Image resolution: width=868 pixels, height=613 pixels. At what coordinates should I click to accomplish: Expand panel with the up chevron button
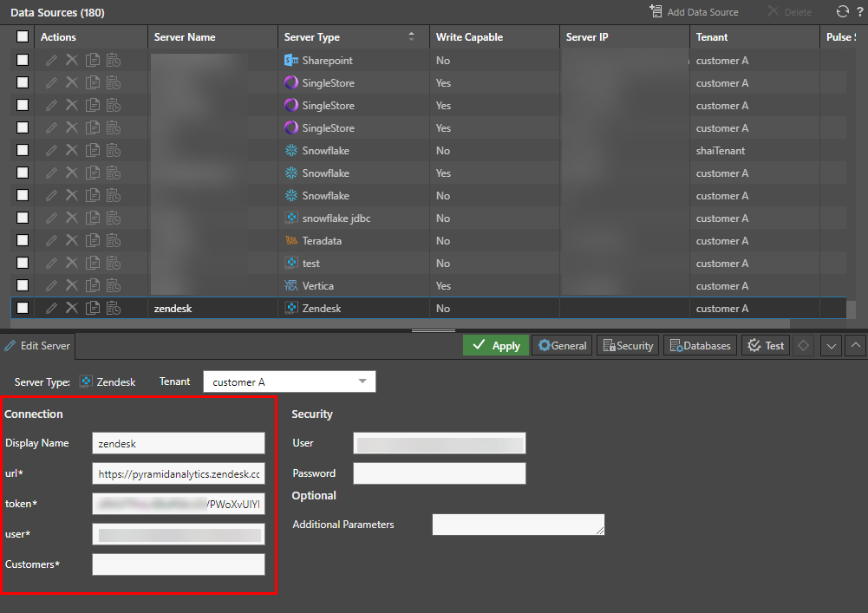(x=856, y=346)
